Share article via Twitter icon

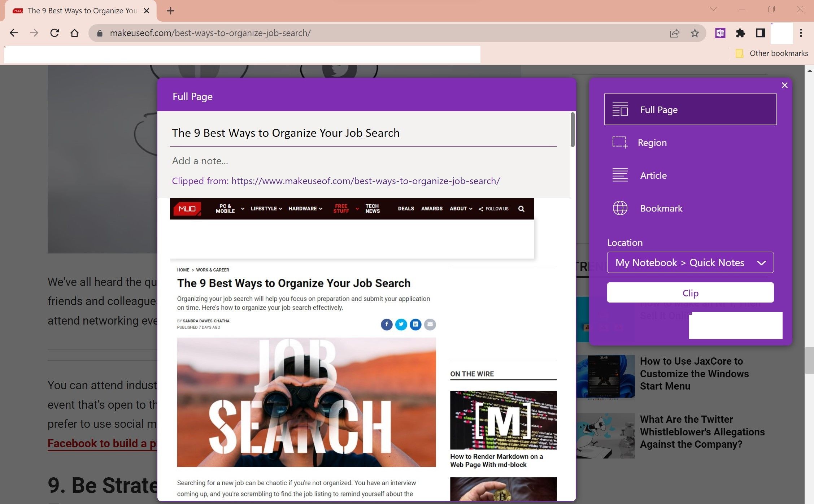[401, 325]
